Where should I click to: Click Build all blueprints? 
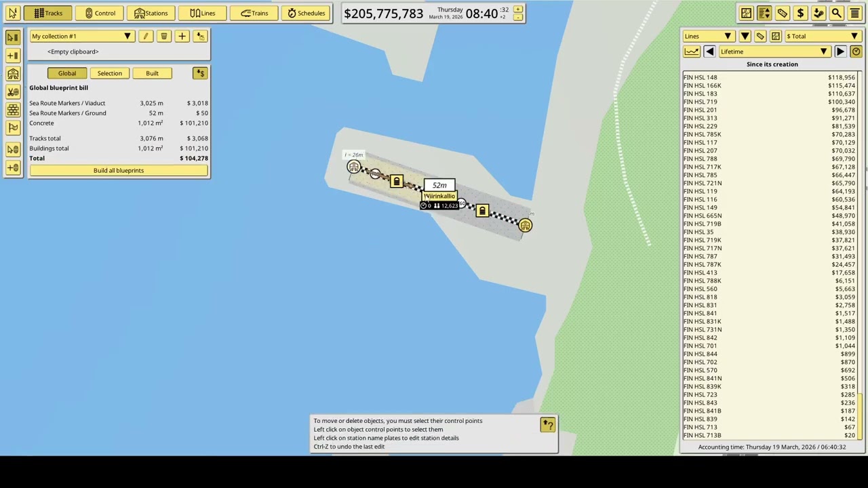point(119,170)
